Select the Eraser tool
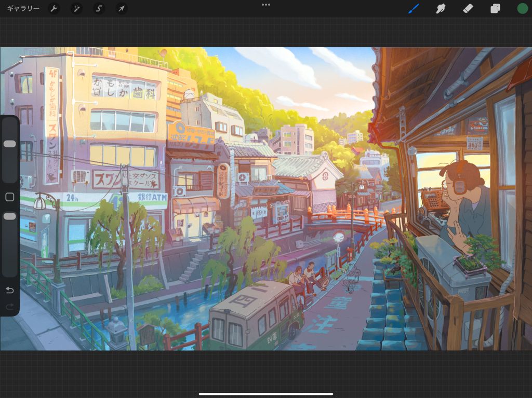This screenshot has width=532, height=398. tap(468, 8)
